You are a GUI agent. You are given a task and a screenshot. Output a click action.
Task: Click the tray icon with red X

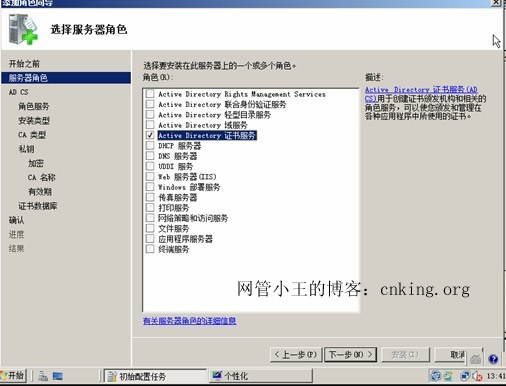point(477,376)
